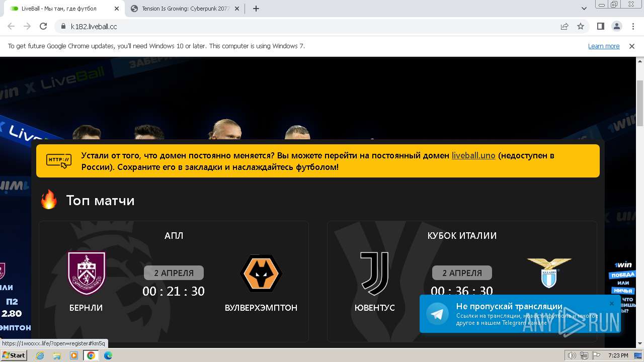
Task: Toggle the browser side panel
Action: (600, 27)
